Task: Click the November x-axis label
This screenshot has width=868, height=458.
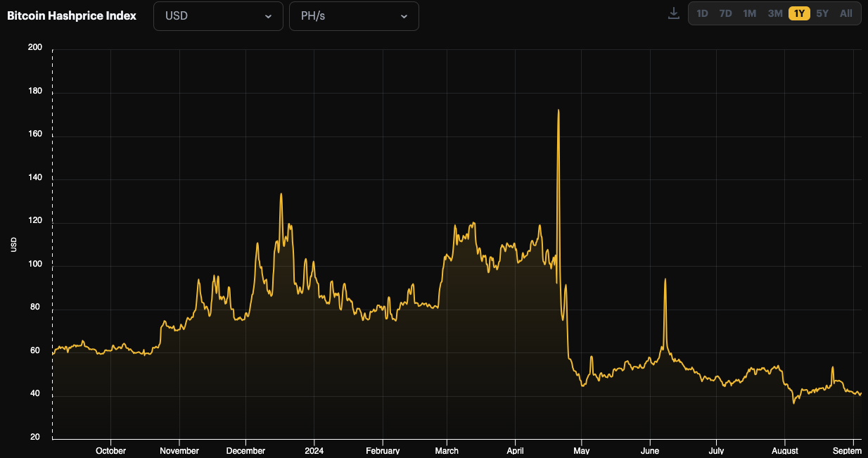Action: click(179, 451)
